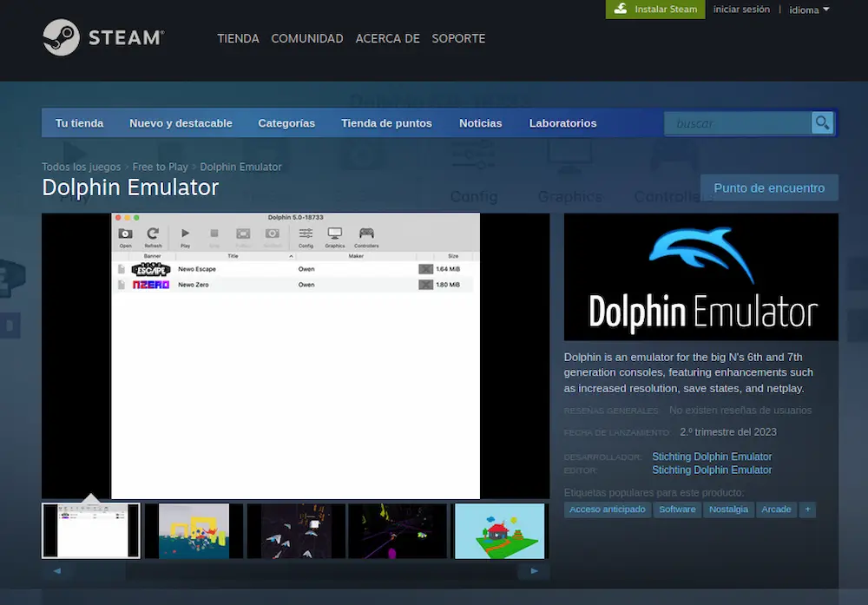
Task: Select the second gameplay screenshot thumbnail
Action: tap(193, 529)
